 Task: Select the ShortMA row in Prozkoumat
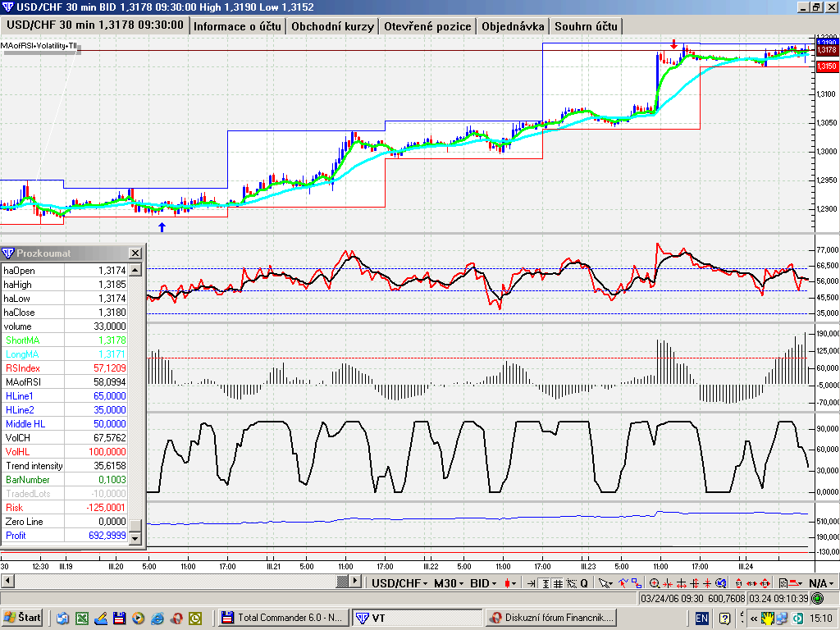point(65,340)
